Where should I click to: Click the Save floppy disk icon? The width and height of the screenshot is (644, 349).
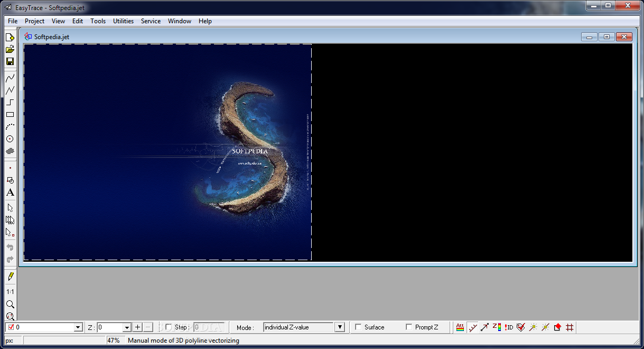pyautogui.click(x=10, y=61)
